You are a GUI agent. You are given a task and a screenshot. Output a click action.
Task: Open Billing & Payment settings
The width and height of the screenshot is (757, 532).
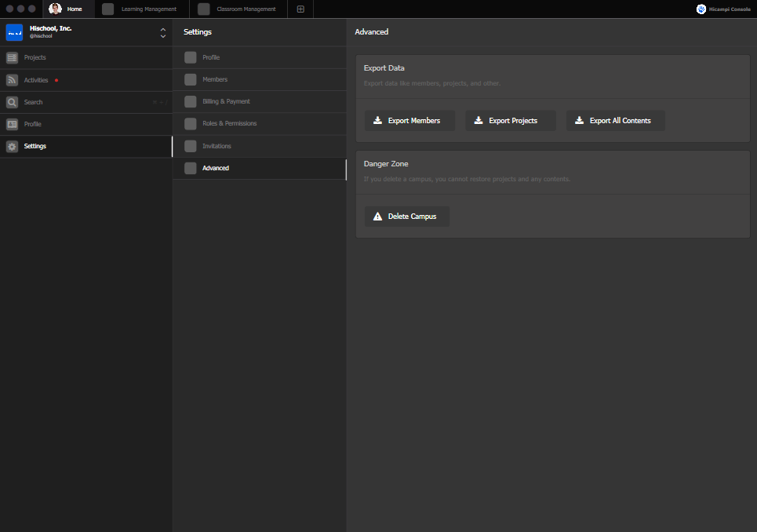click(226, 101)
